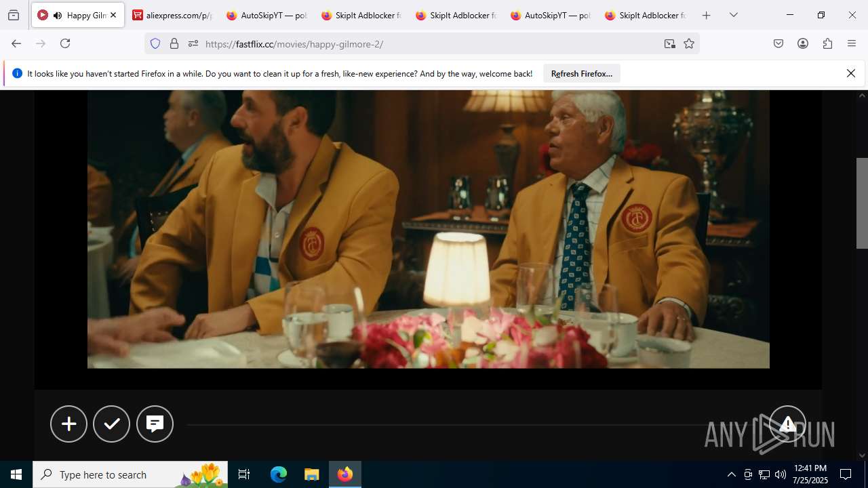Open File Explorer from taskbar
Image resolution: width=868 pixels, height=488 pixels.
click(x=311, y=474)
